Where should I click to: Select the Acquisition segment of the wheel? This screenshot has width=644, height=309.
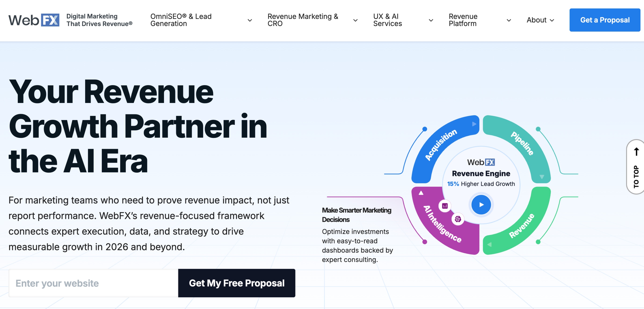point(441,145)
